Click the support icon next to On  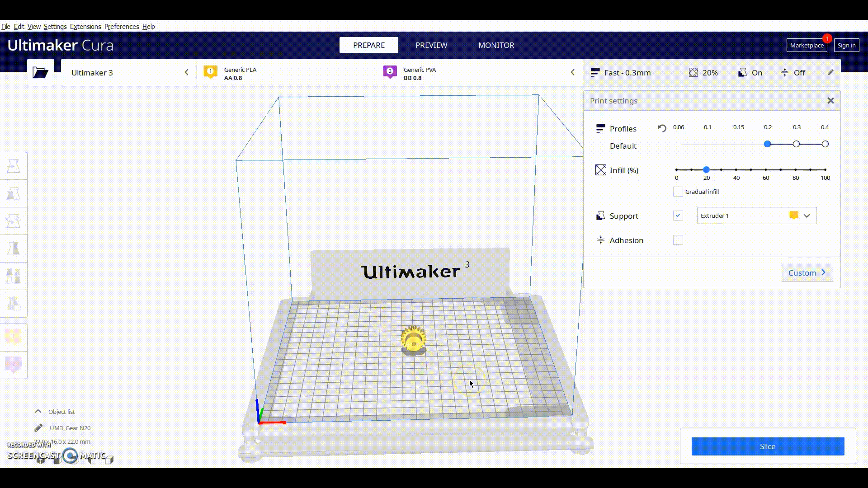(x=742, y=72)
